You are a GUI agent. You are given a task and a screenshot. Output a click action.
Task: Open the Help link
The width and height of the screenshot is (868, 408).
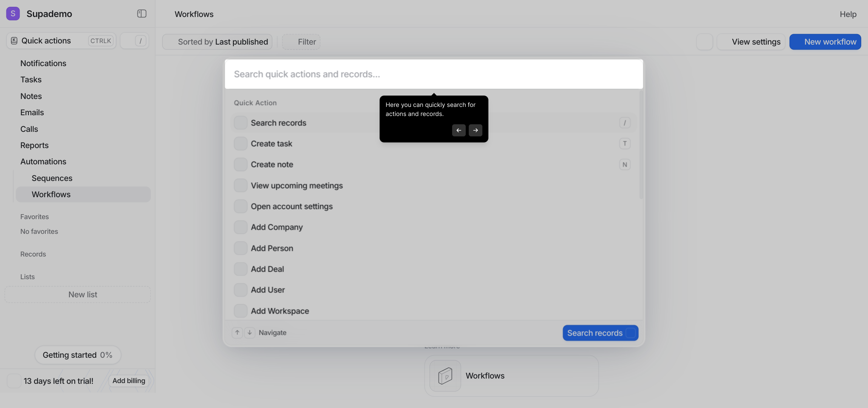848,14
